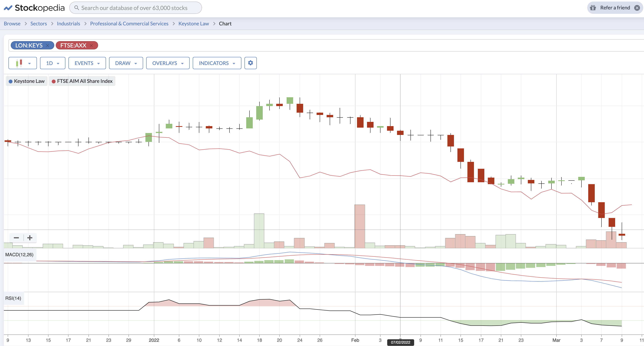This screenshot has width=644, height=346.
Task: Click the Mar label on the time axis
Action: point(556,340)
